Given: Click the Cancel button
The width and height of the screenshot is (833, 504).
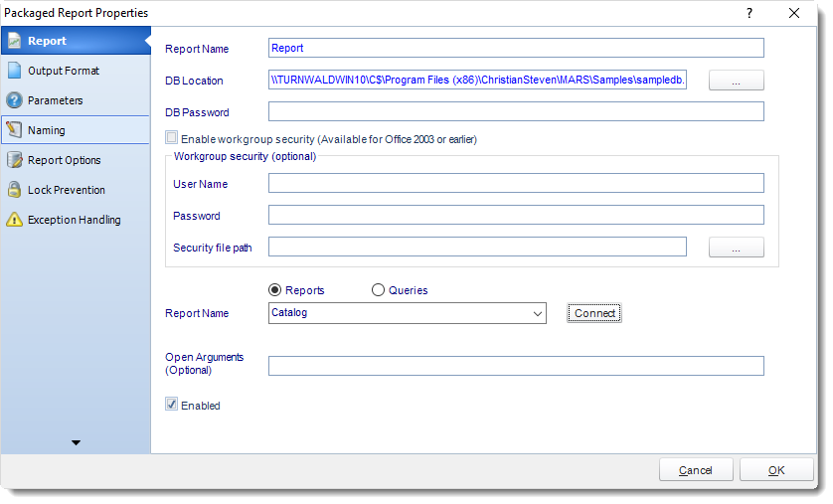Looking at the screenshot, I should click(x=696, y=470).
